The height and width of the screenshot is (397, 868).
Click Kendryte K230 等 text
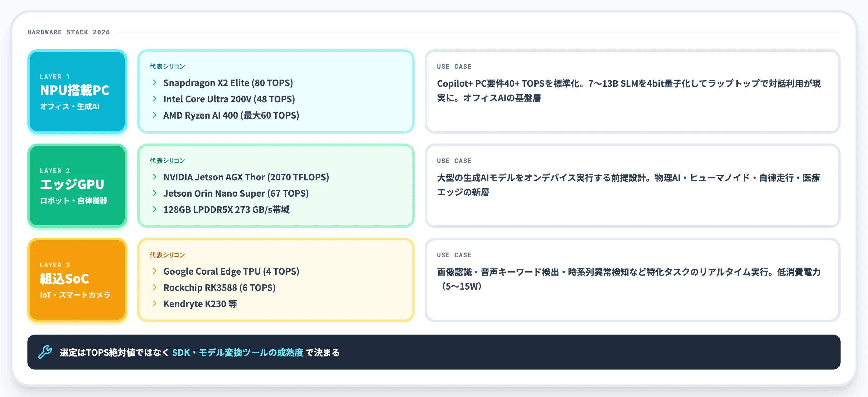click(200, 304)
